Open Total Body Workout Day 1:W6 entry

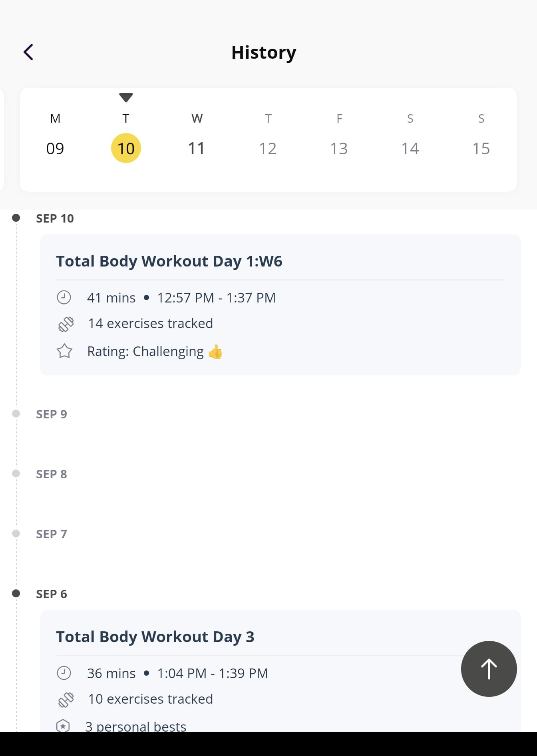coord(280,305)
